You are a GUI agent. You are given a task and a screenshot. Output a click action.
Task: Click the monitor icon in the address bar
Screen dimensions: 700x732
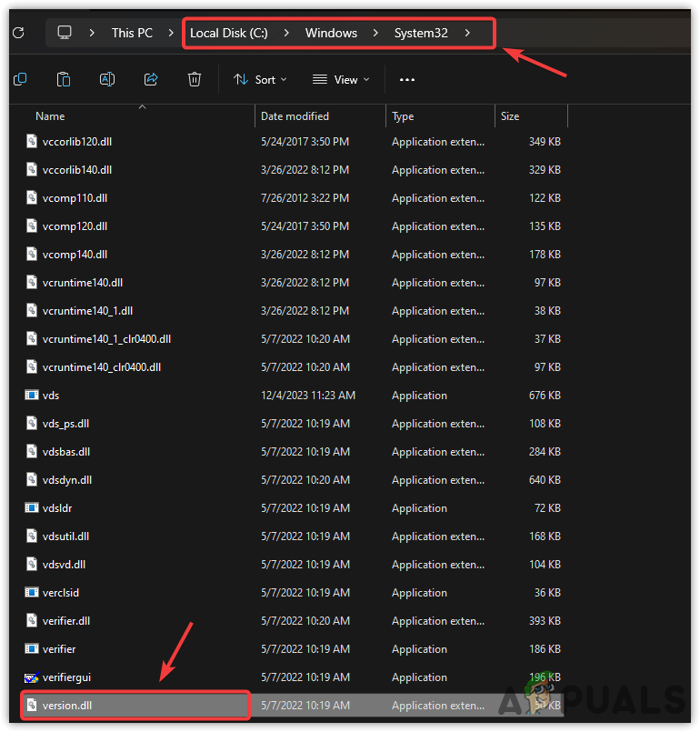(x=65, y=33)
